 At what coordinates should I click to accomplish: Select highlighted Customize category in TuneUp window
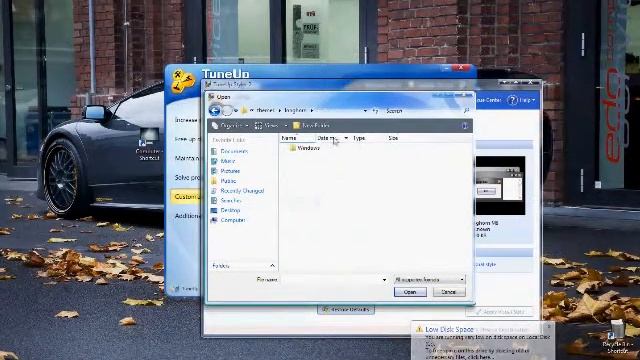(186, 197)
